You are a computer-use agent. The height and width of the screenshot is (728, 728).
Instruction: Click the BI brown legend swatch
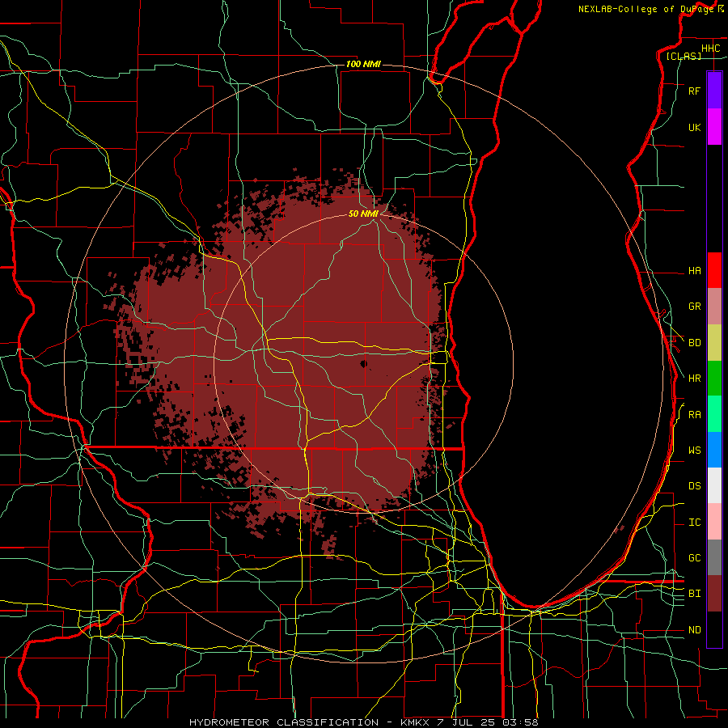coord(714,594)
